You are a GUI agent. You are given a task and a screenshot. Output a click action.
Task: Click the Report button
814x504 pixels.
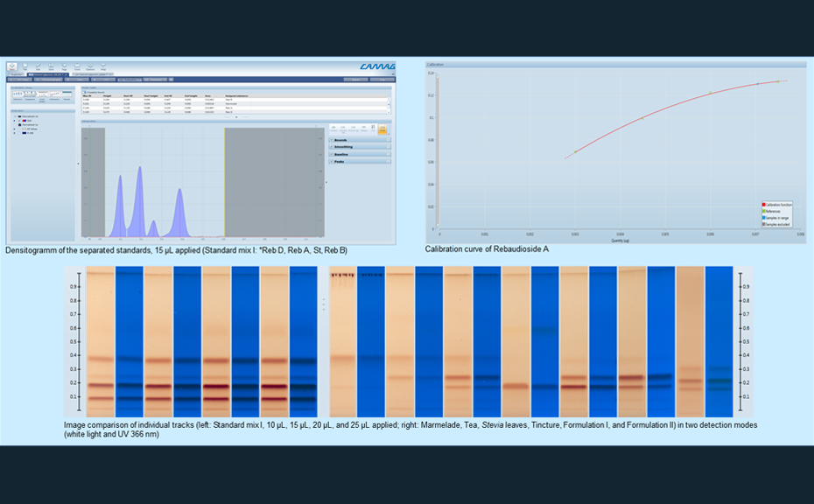[x=355, y=80]
